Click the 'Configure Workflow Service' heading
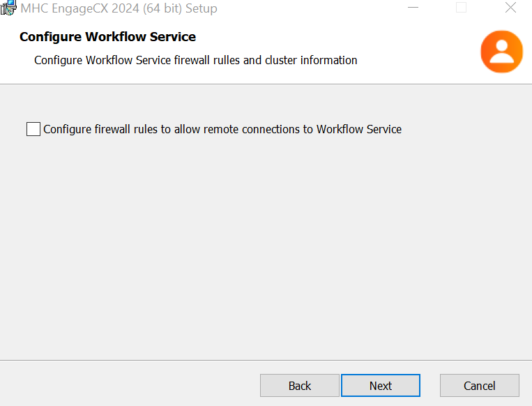532x406 pixels. pyautogui.click(x=107, y=37)
